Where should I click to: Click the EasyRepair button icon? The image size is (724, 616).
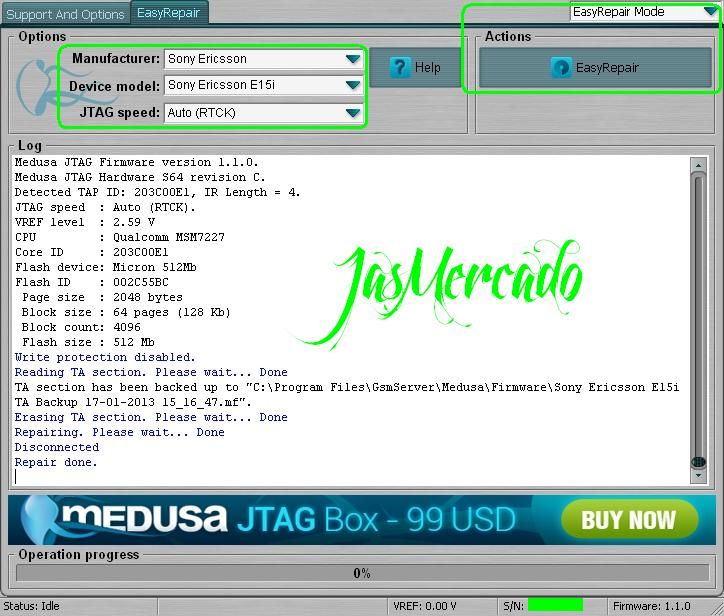click(x=561, y=67)
